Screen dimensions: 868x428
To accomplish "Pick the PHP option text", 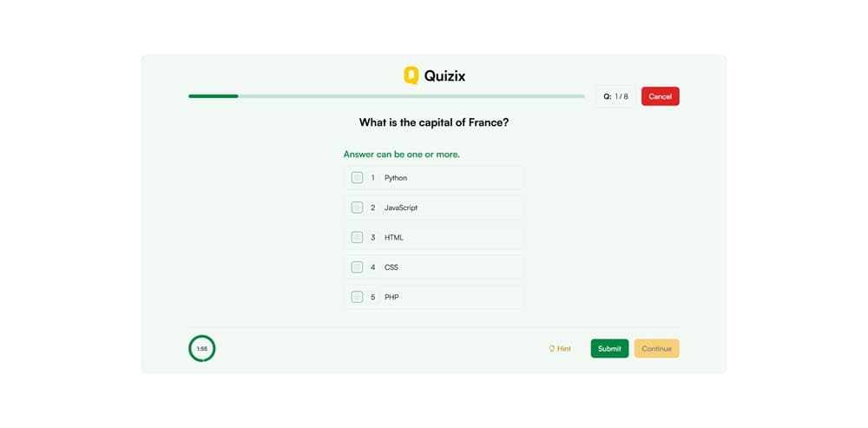I will point(391,297).
